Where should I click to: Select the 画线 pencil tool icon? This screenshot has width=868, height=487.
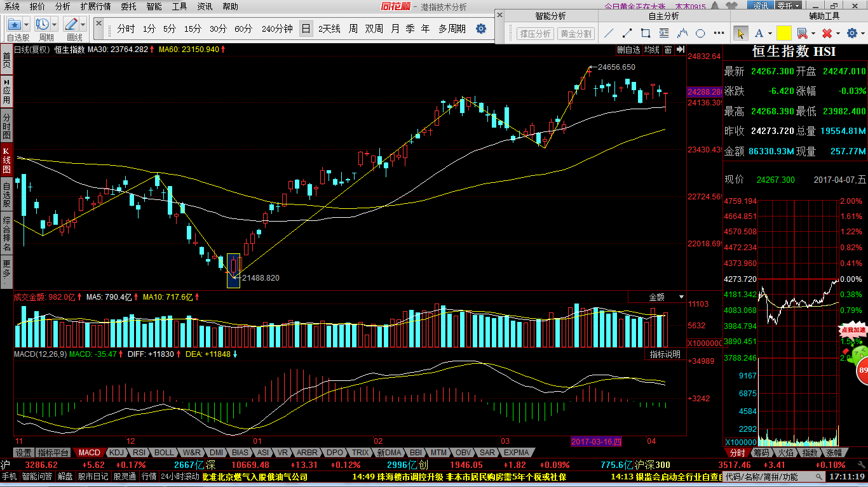pos(71,25)
